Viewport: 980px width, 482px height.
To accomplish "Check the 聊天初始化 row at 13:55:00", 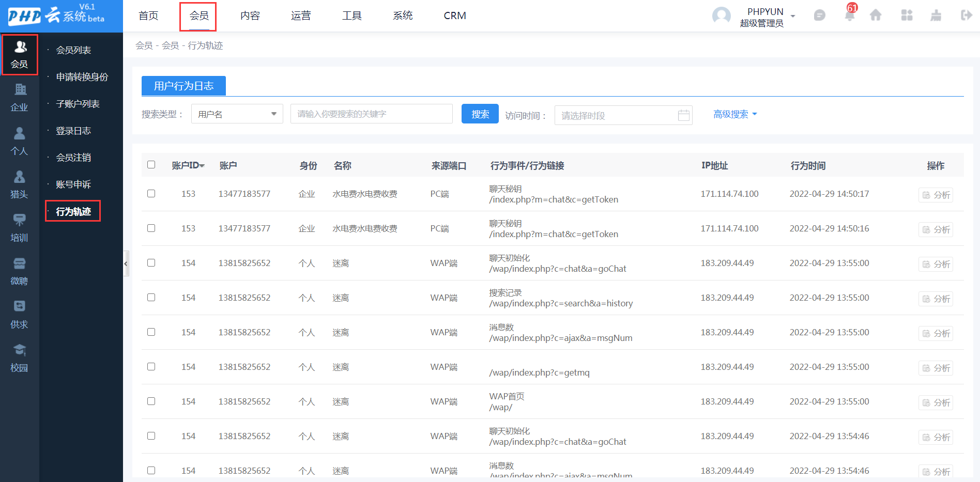I will [151, 263].
